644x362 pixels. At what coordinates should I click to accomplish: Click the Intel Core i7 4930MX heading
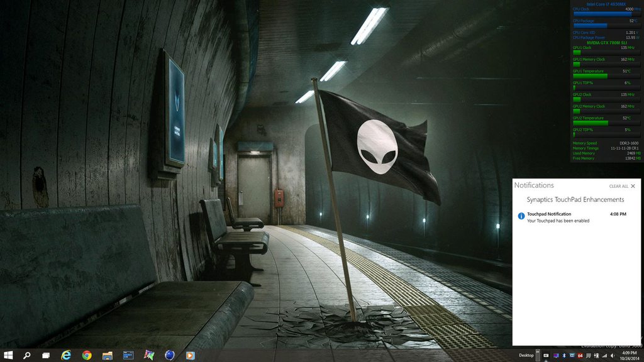(x=606, y=4)
